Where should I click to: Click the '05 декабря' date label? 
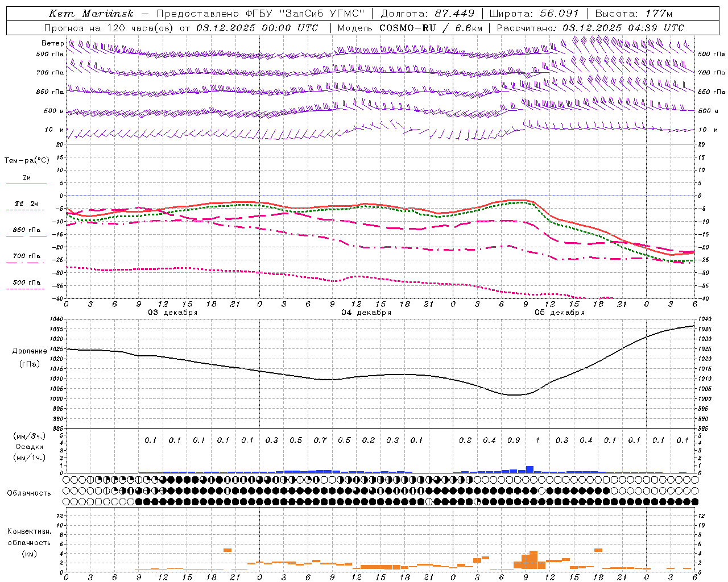[560, 313]
